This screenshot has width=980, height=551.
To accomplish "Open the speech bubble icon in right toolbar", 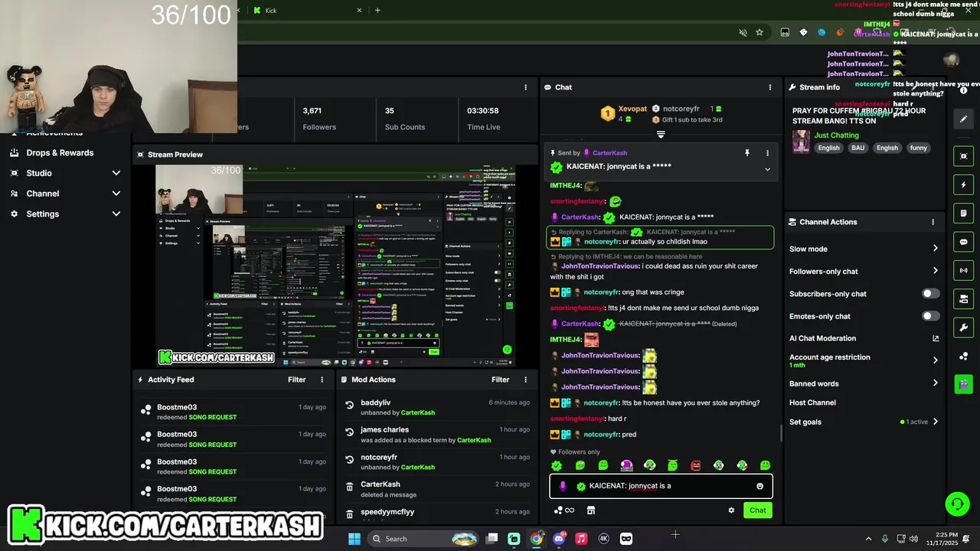I will [x=963, y=242].
